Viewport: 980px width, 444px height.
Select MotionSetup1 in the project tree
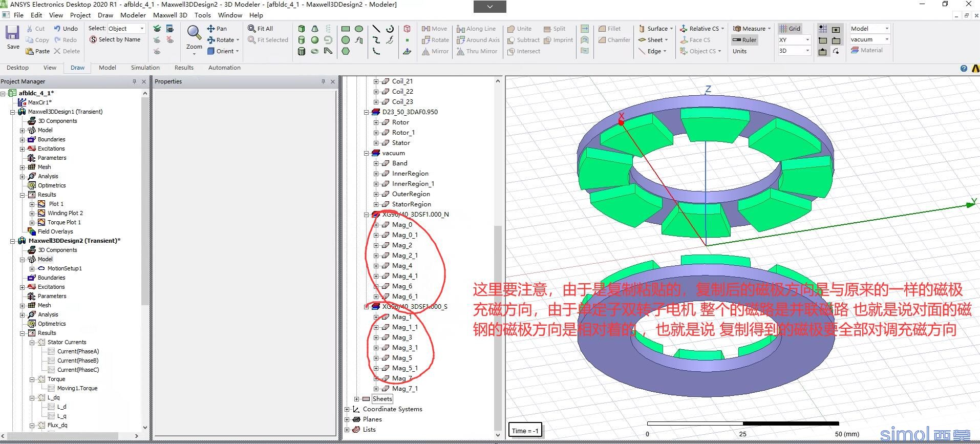(x=65, y=268)
